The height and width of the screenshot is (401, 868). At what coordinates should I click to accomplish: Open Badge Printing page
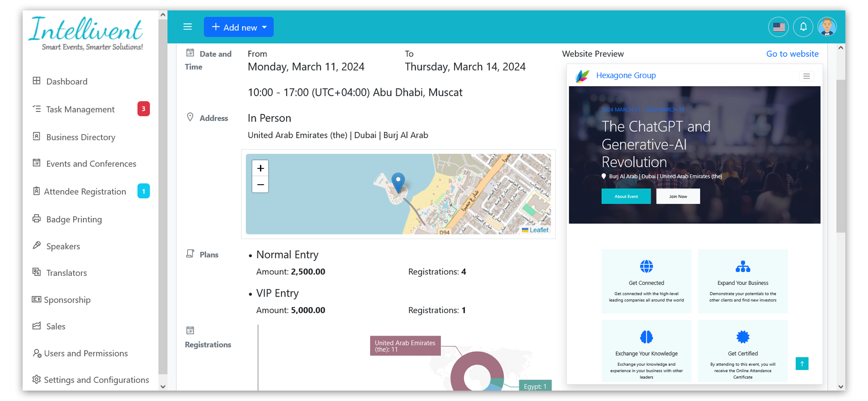74,219
